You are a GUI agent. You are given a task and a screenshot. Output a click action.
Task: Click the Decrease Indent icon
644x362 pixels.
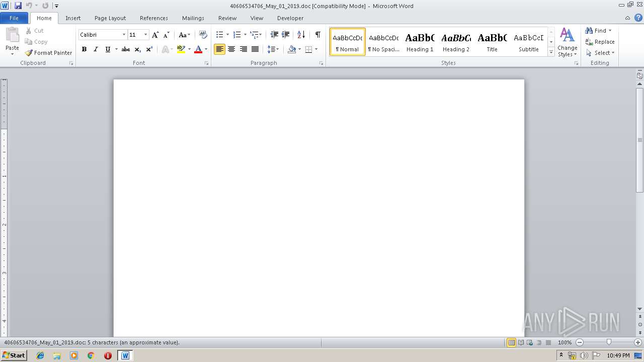pos(274,35)
